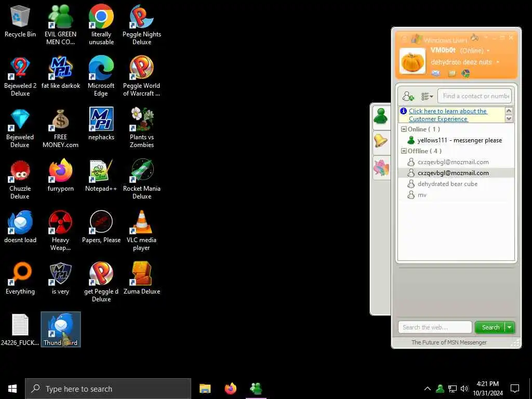Select the Bejeweled Deluxe diamond icon

point(20,128)
